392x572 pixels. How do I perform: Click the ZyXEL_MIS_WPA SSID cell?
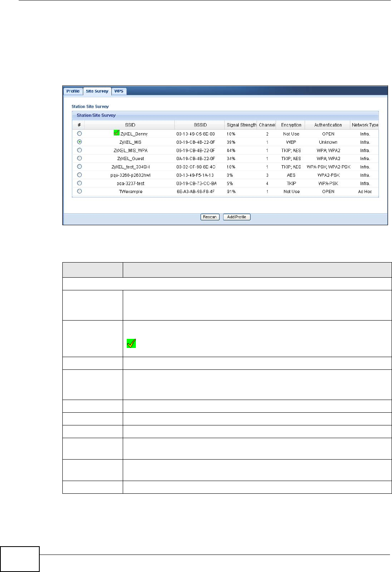pyautogui.click(x=130, y=151)
